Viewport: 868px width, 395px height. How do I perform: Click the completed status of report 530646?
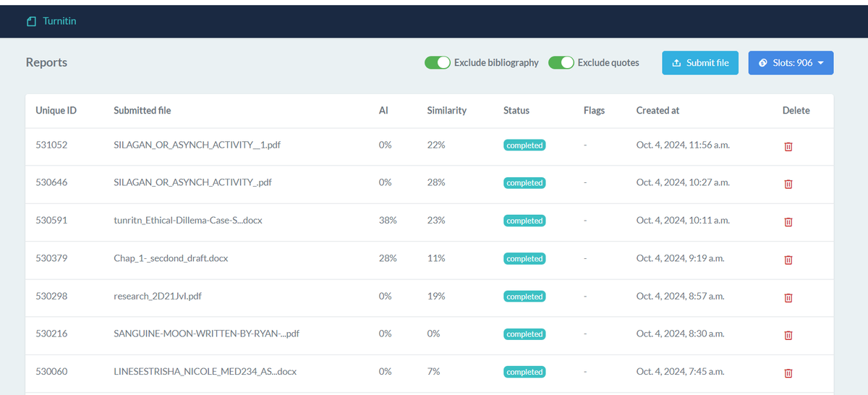tap(524, 183)
